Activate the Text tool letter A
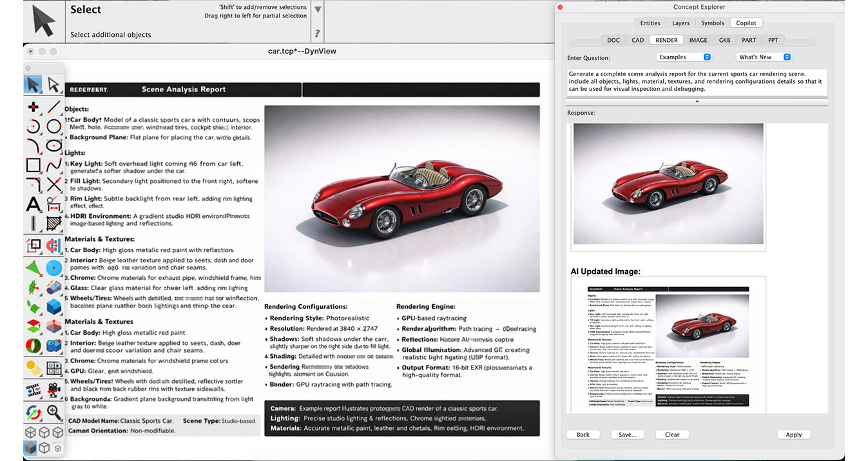Screen dimensions: 868x461 pos(33,205)
